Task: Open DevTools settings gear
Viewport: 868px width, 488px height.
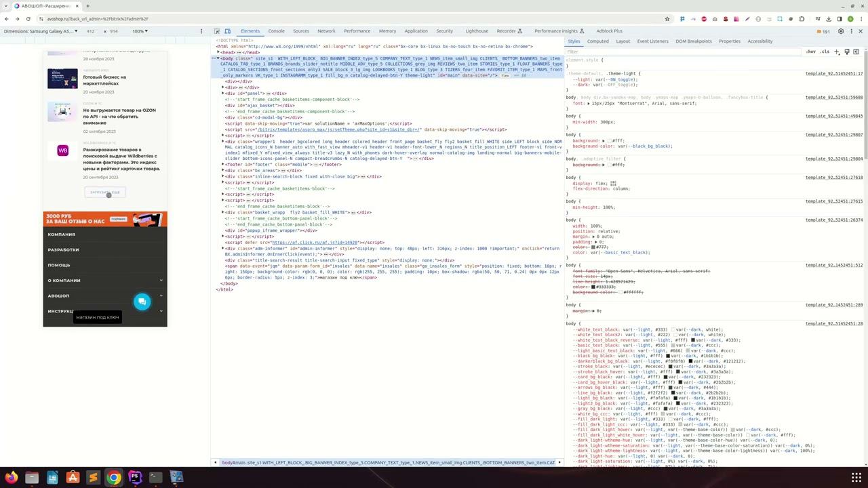Action: tap(841, 31)
